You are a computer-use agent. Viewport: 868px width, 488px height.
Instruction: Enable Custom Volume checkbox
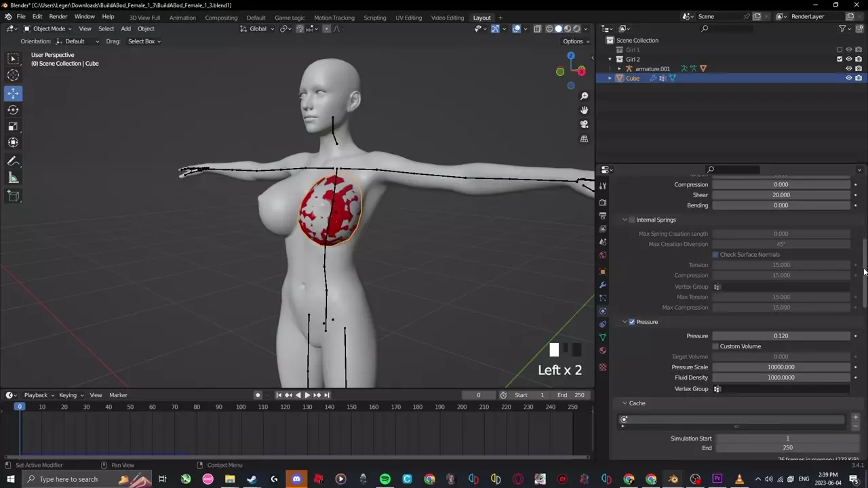pos(715,346)
